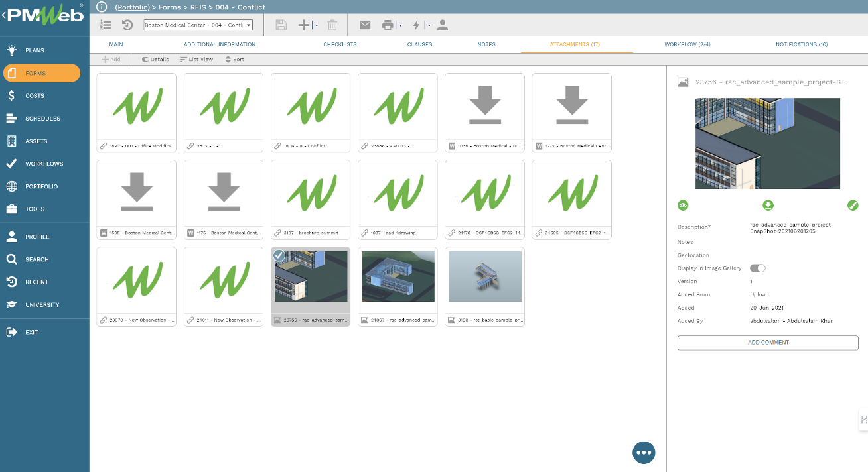Open Schedules in the left sidebar
The width and height of the screenshot is (868, 472).
[x=44, y=119]
